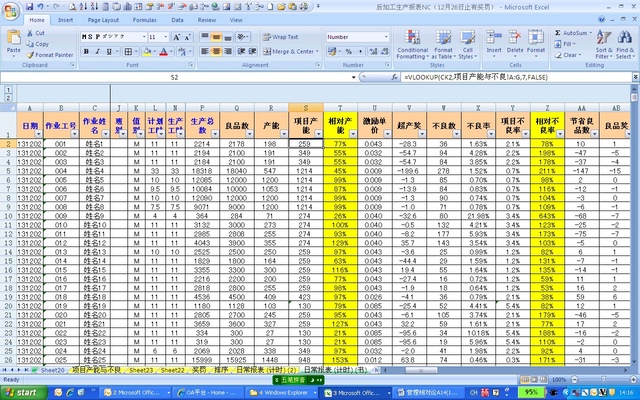The height and width of the screenshot is (400, 640).
Task: Click the Cut icon
Action: pos(38,33)
